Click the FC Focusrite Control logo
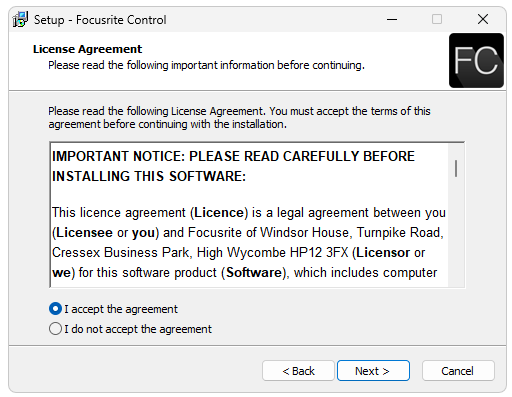 pyautogui.click(x=476, y=60)
